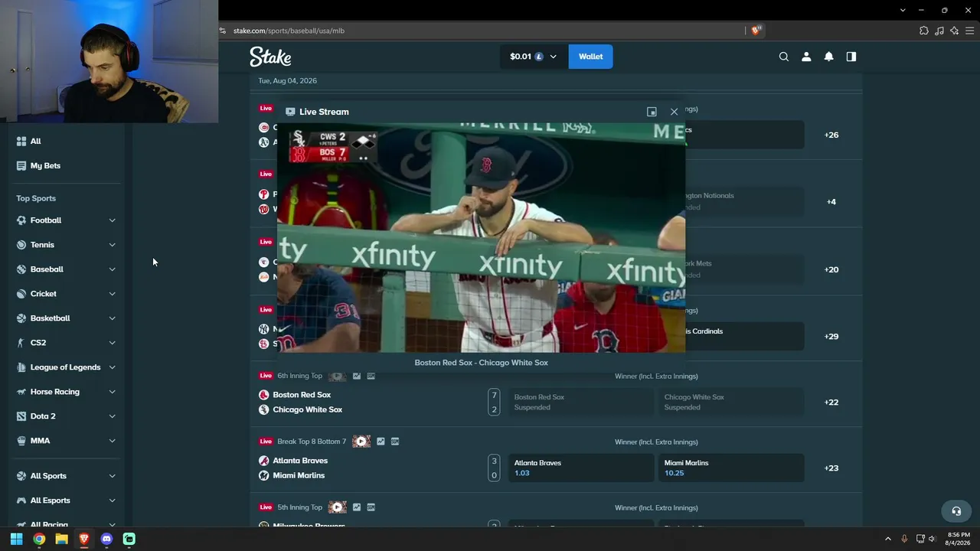Open the taskbar clock and date
980x551 pixels.
click(x=958, y=539)
